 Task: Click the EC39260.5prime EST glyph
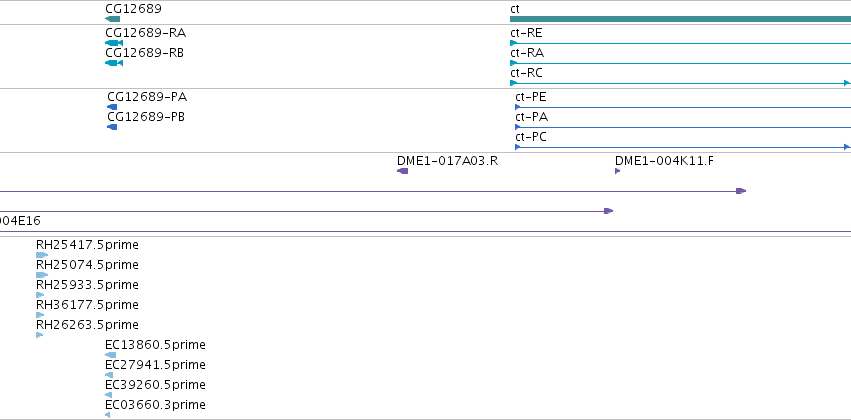109,395
